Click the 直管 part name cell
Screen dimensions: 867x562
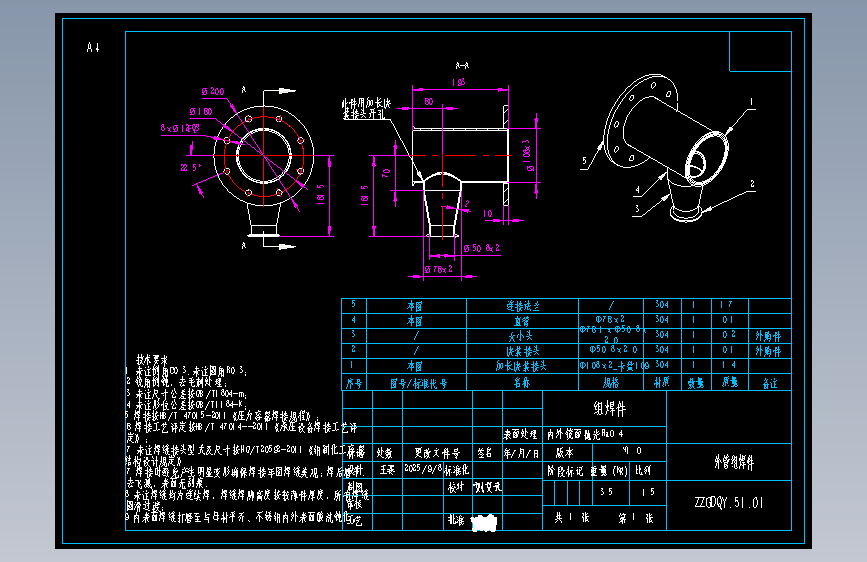pyautogui.click(x=522, y=321)
